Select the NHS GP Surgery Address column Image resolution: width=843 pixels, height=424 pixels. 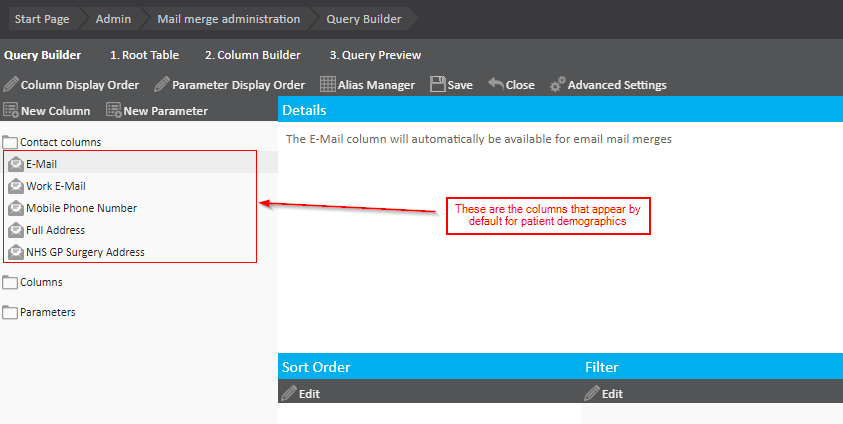coord(85,252)
